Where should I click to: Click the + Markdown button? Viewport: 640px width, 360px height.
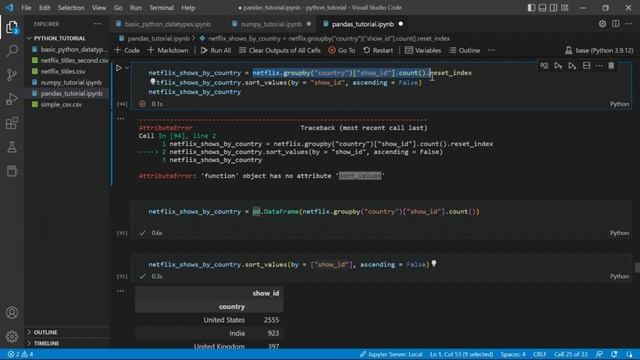[x=168, y=50]
